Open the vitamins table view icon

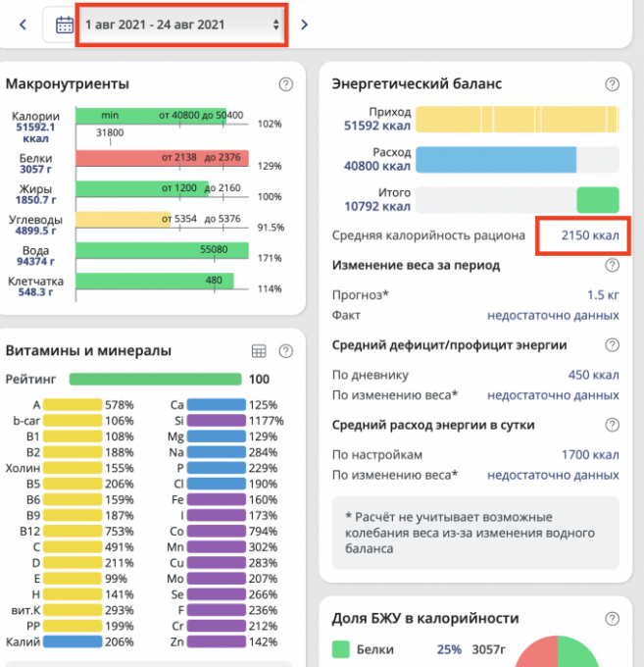(259, 351)
